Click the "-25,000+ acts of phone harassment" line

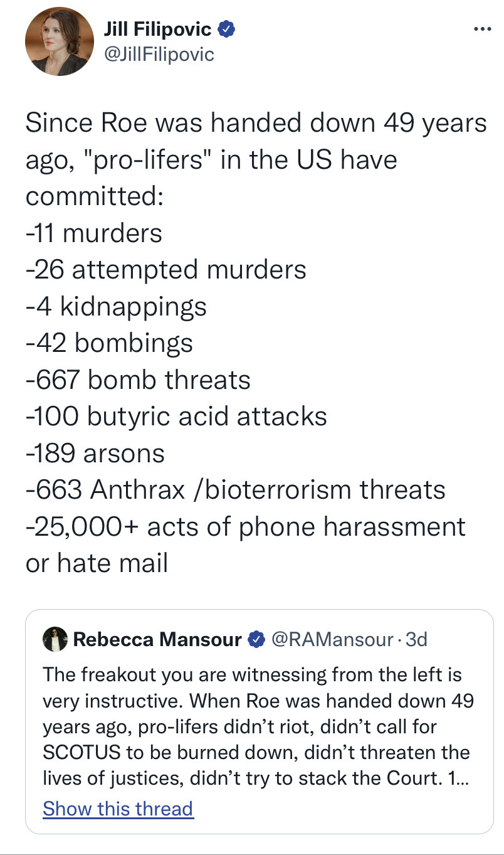246,526
